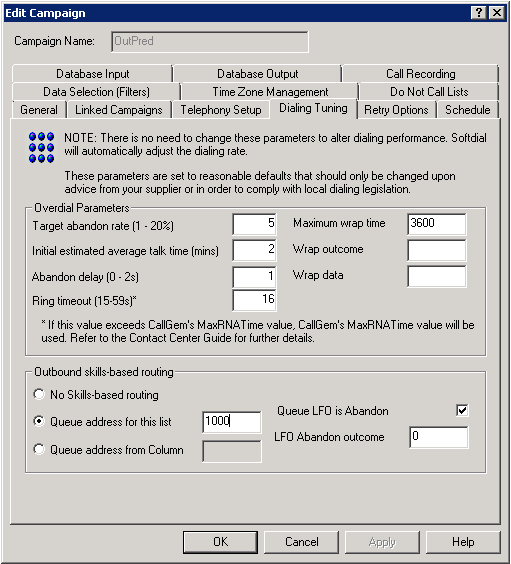Go to the Telephony Setup tab
Image resolution: width=511 pixels, height=564 pixels.
(x=221, y=110)
